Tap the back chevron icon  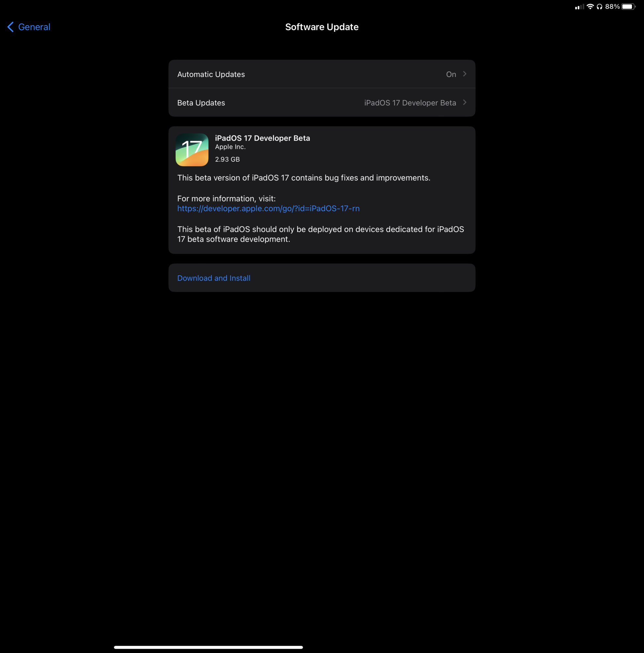point(10,27)
